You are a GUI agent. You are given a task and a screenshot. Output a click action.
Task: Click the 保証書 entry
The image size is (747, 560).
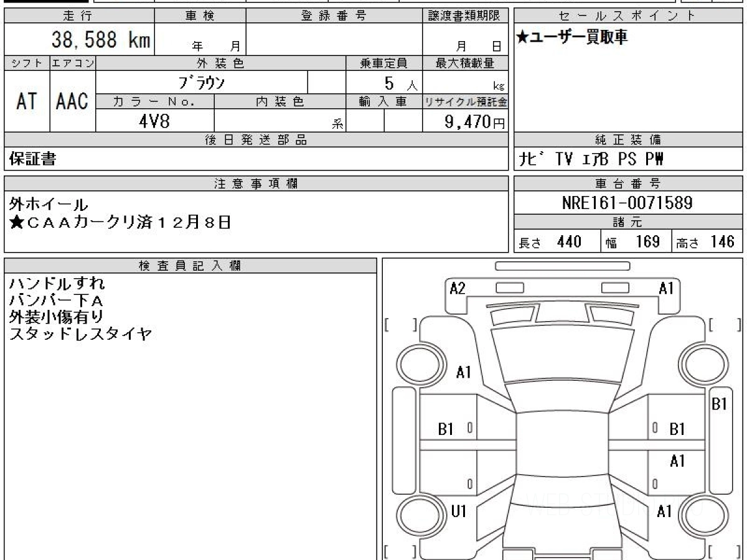point(32,159)
